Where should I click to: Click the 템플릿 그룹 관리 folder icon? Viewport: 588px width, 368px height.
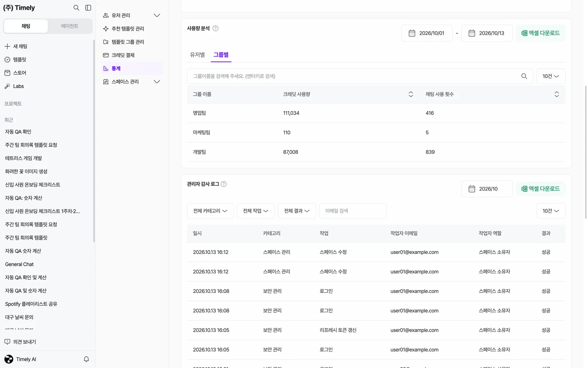pyautogui.click(x=106, y=42)
